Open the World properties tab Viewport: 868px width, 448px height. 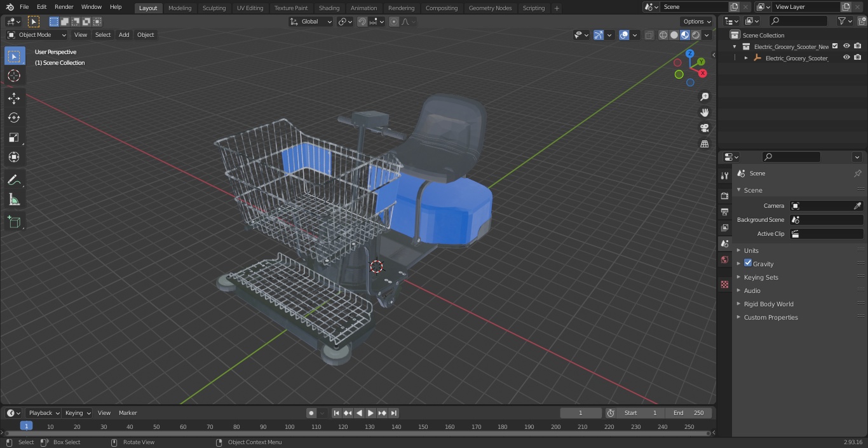coord(724,259)
